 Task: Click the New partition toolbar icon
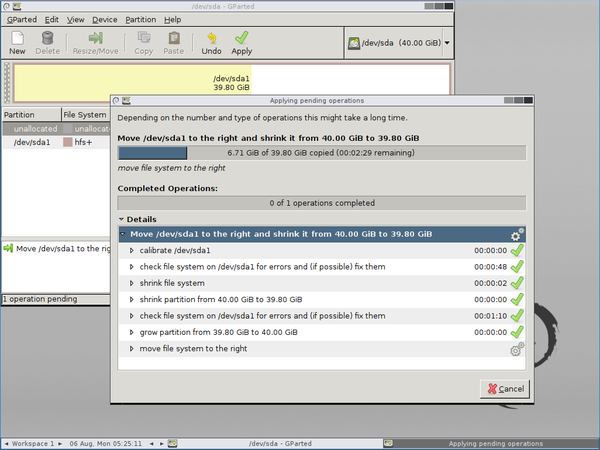(x=18, y=38)
